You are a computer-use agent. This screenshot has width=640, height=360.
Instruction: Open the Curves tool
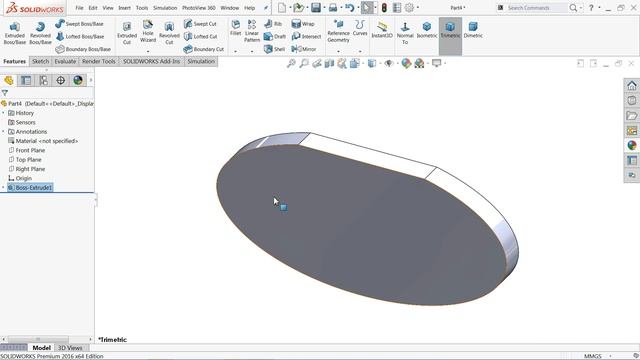coord(360,28)
